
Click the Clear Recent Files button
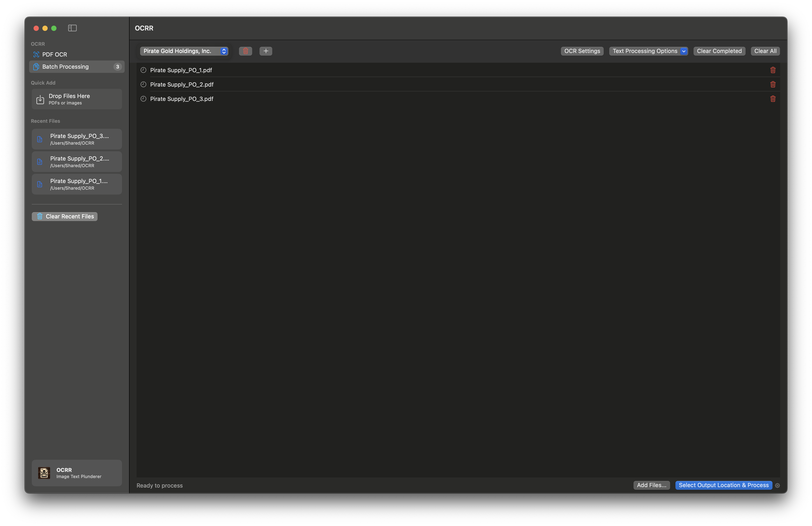(65, 216)
